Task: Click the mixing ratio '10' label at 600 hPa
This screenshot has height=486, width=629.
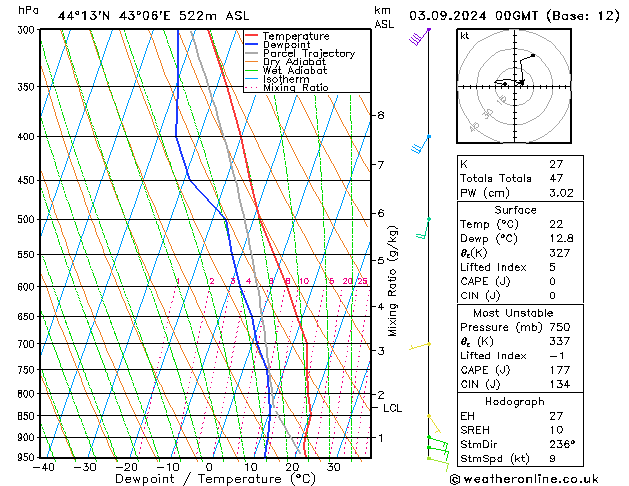Action: pyautogui.click(x=304, y=281)
